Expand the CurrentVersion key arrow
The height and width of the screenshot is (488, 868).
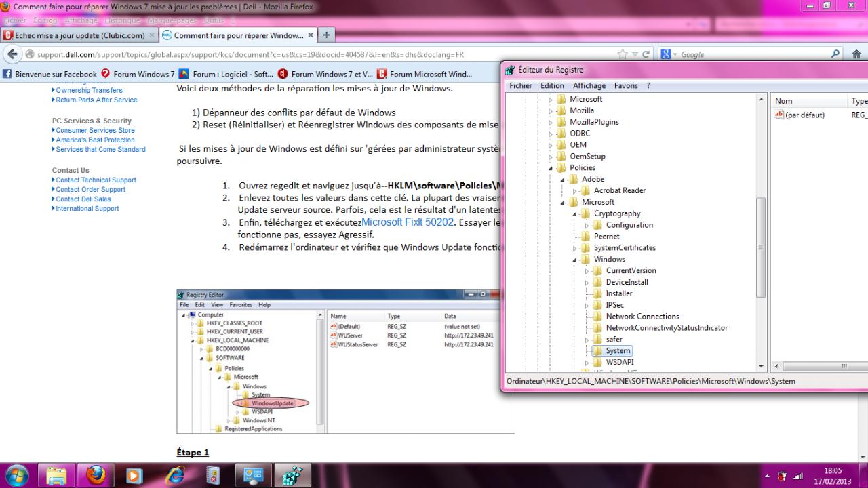587,270
